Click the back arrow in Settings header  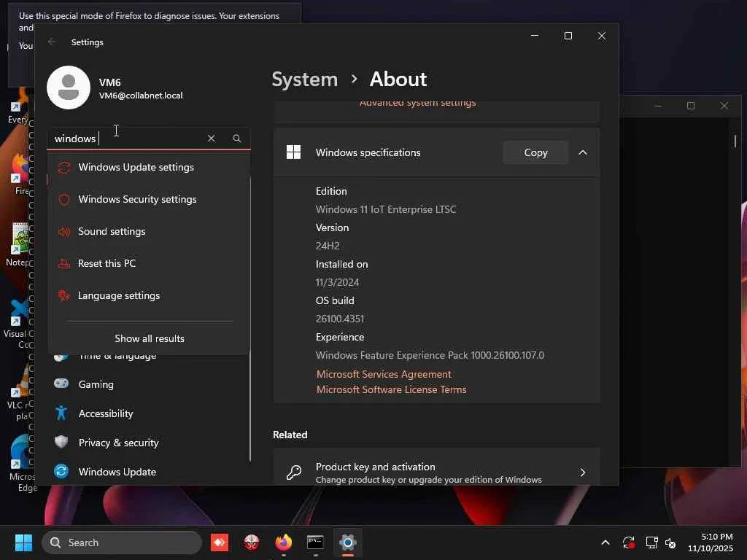(x=53, y=42)
